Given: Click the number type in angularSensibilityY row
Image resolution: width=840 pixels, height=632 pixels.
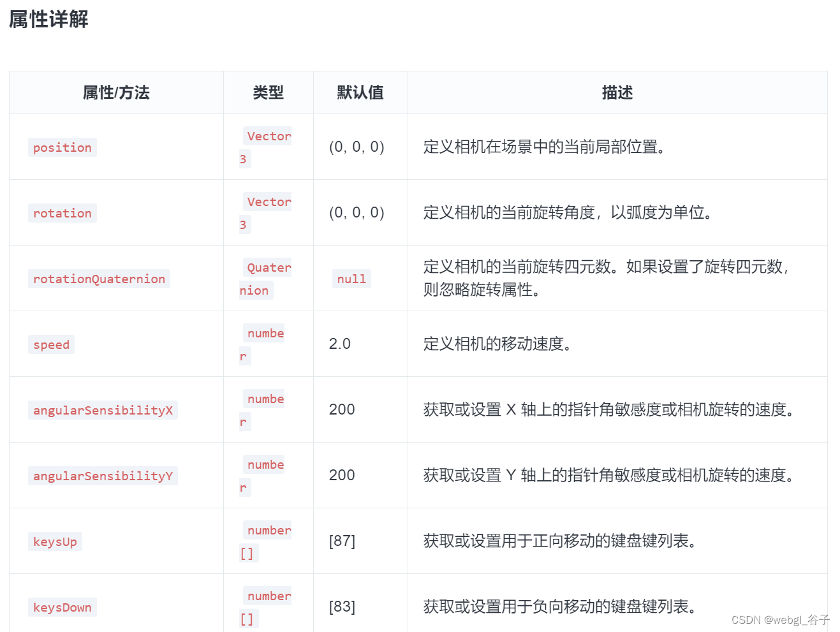Looking at the screenshot, I should (262, 476).
